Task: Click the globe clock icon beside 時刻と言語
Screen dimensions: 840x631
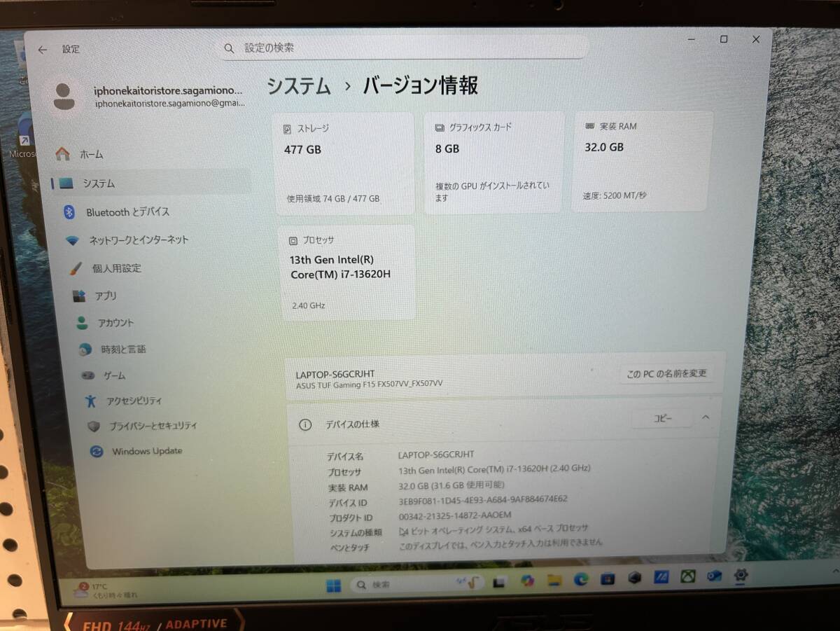Action: 85,349
